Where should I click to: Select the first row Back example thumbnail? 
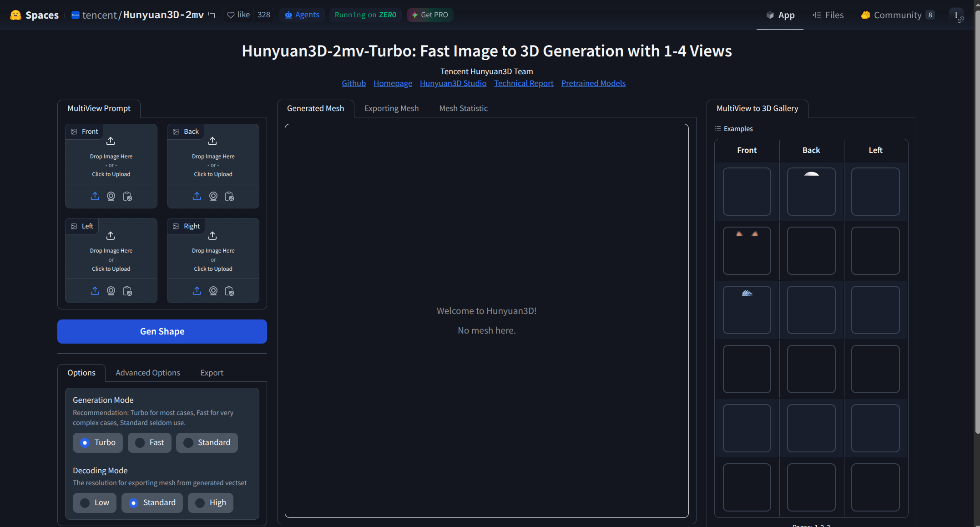pos(811,192)
